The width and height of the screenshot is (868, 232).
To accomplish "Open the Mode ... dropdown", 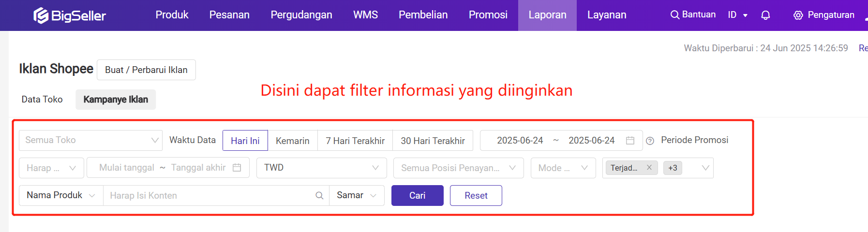I will pos(563,168).
